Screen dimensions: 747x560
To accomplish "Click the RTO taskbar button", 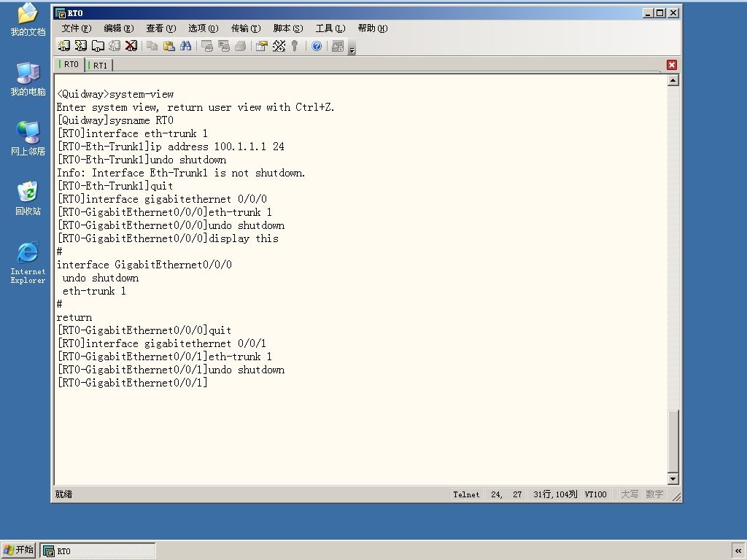I will coord(98,551).
